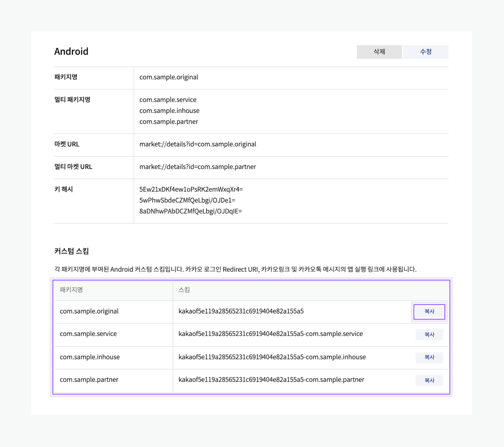Click com.sample.partner in scheme table
504x447 pixels.
coord(89,380)
